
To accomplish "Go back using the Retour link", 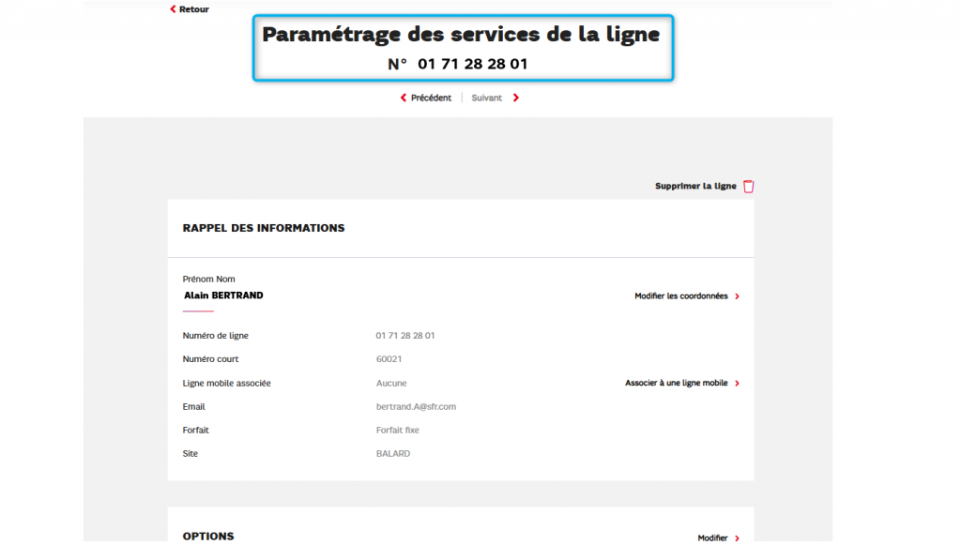I will 194,9.
